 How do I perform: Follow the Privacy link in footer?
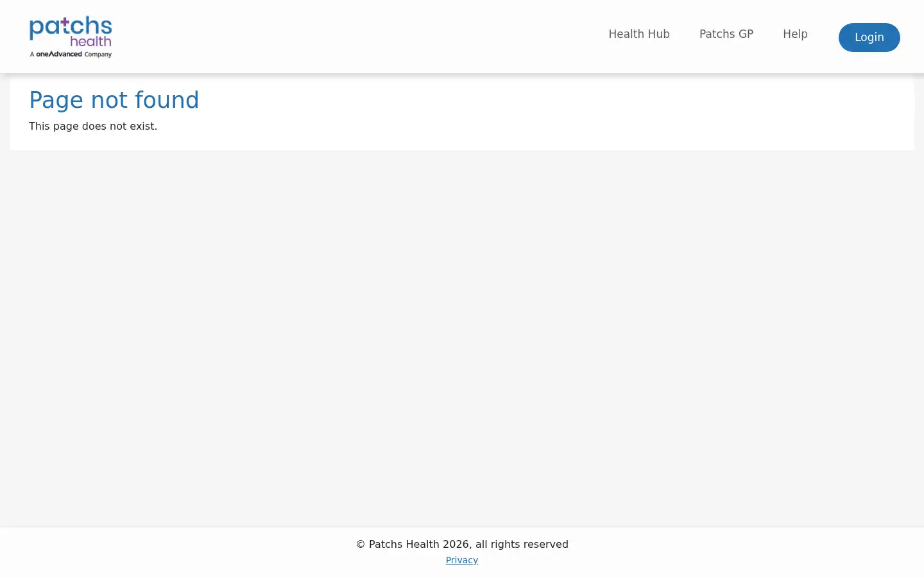tap(462, 560)
